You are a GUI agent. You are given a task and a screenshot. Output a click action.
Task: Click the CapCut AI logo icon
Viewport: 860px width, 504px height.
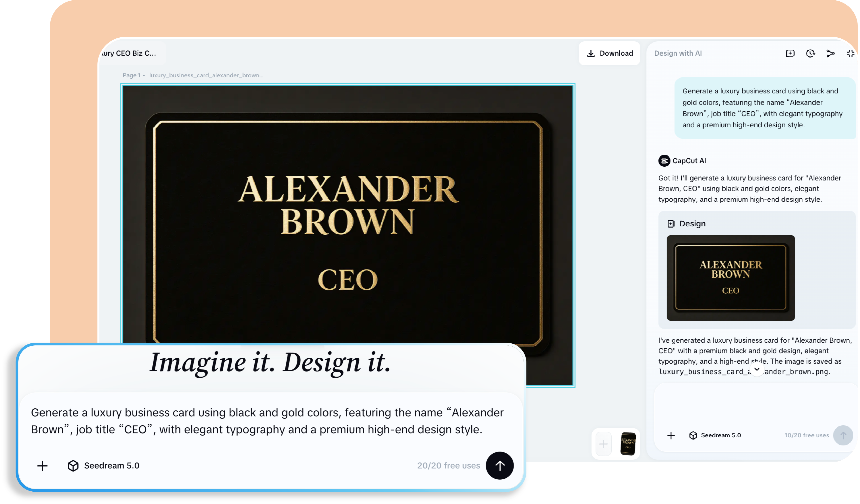click(664, 161)
